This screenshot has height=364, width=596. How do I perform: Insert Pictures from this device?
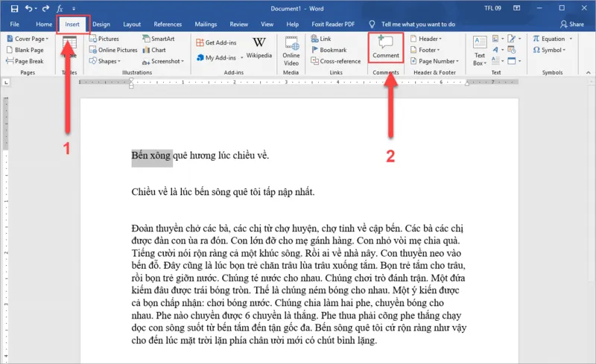pyautogui.click(x=104, y=39)
